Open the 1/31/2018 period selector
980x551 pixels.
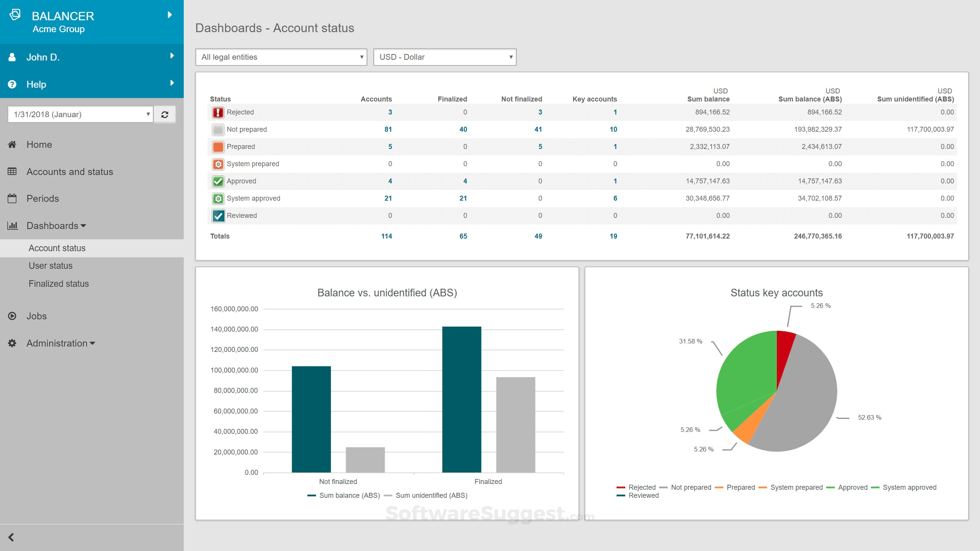point(80,114)
